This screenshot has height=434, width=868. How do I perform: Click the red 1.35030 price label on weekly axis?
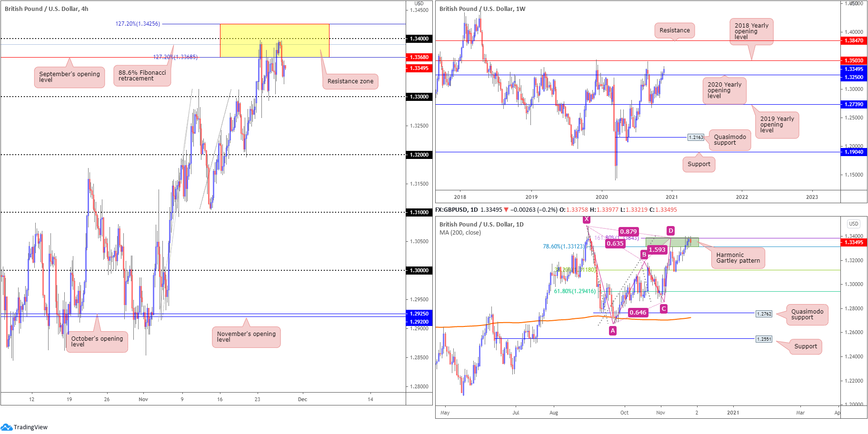point(854,61)
